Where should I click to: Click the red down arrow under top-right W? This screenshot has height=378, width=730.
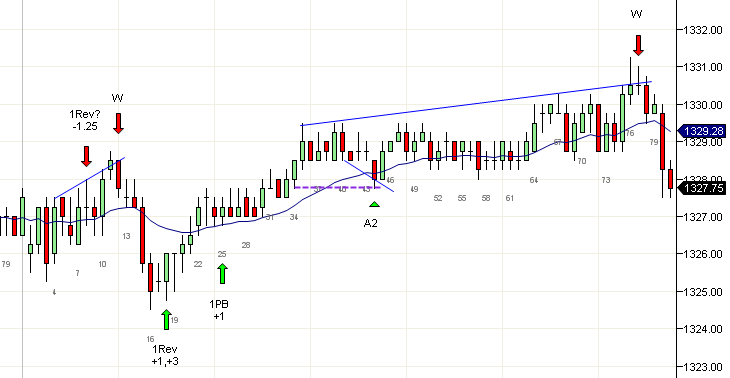(638, 46)
